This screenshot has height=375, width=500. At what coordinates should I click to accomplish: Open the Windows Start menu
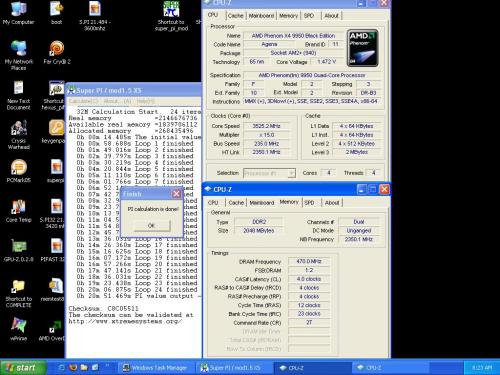coord(23,368)
